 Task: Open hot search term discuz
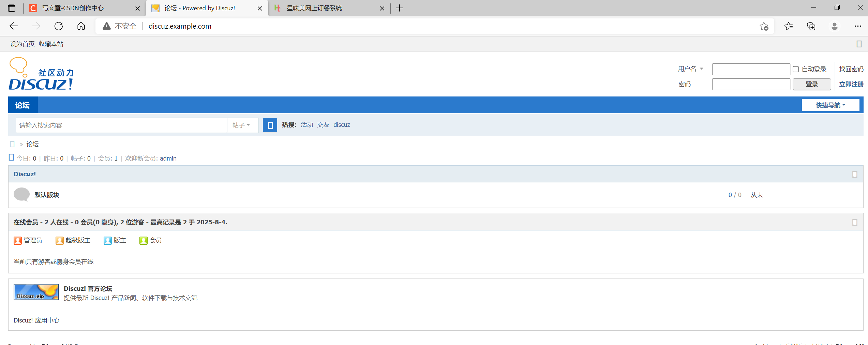(x=342, y=125)
